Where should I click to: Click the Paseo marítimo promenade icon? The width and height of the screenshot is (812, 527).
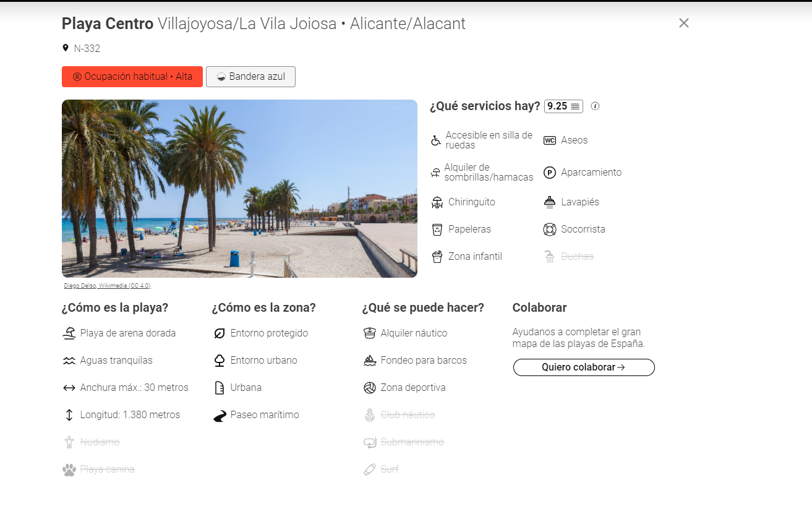coord(220,416)
